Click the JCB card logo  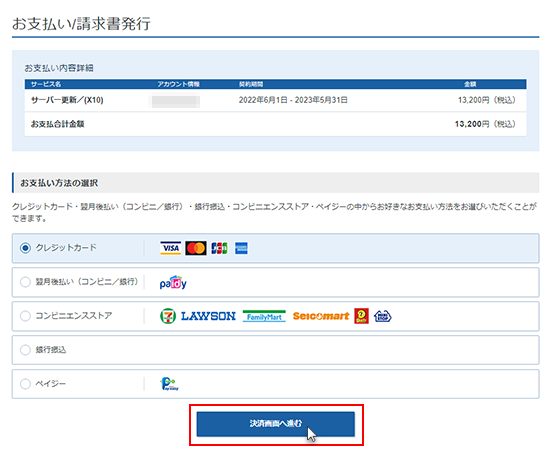pos(219,248)
